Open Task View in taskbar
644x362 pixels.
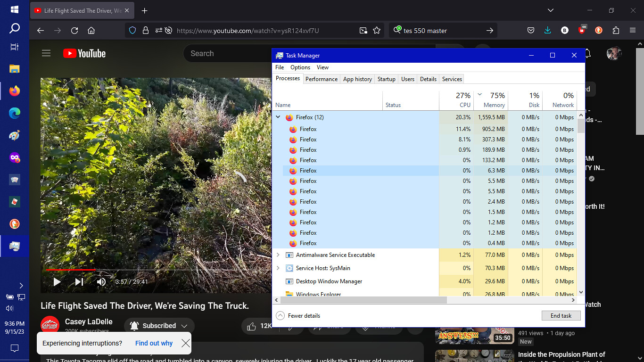14,47
